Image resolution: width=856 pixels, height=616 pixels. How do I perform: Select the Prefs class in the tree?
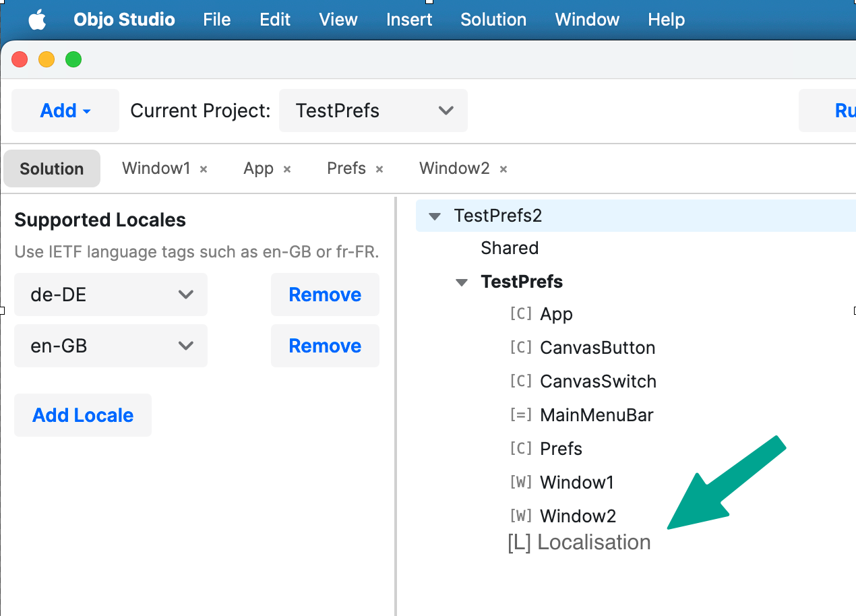point(561,449)
